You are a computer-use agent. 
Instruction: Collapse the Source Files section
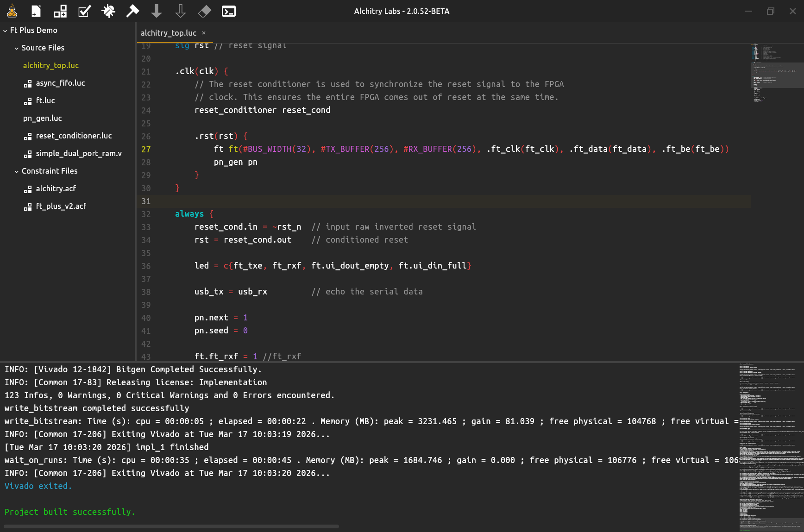click(17, 48)
